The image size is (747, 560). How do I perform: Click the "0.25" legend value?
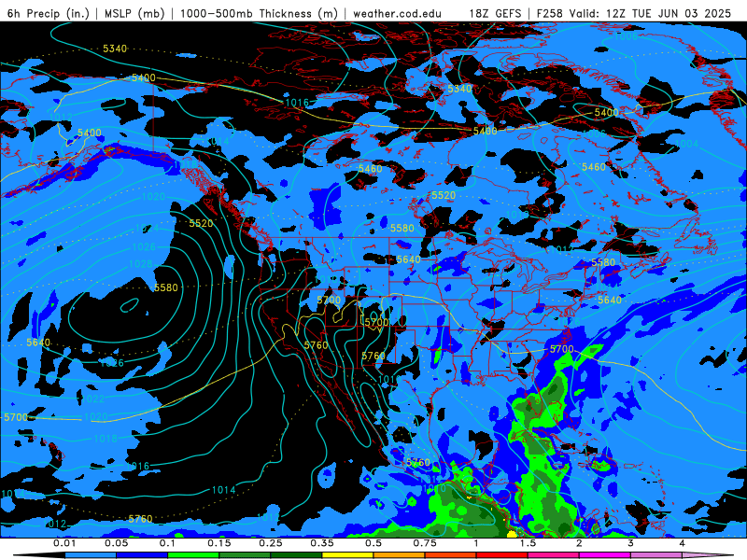click(271, 543)
